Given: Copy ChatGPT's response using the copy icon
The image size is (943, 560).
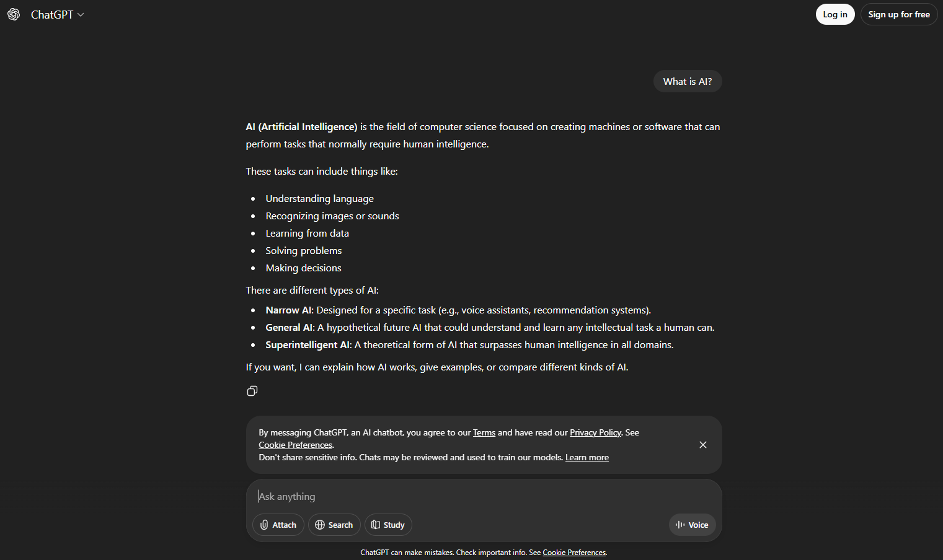Looking at the screenshot, I should point(252,391).
